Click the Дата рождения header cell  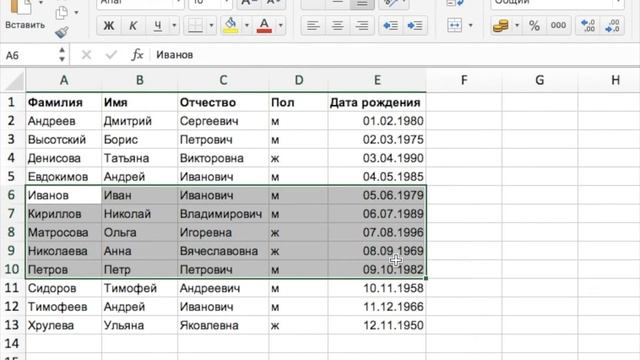pyautogui.click(x=377, y=102)
